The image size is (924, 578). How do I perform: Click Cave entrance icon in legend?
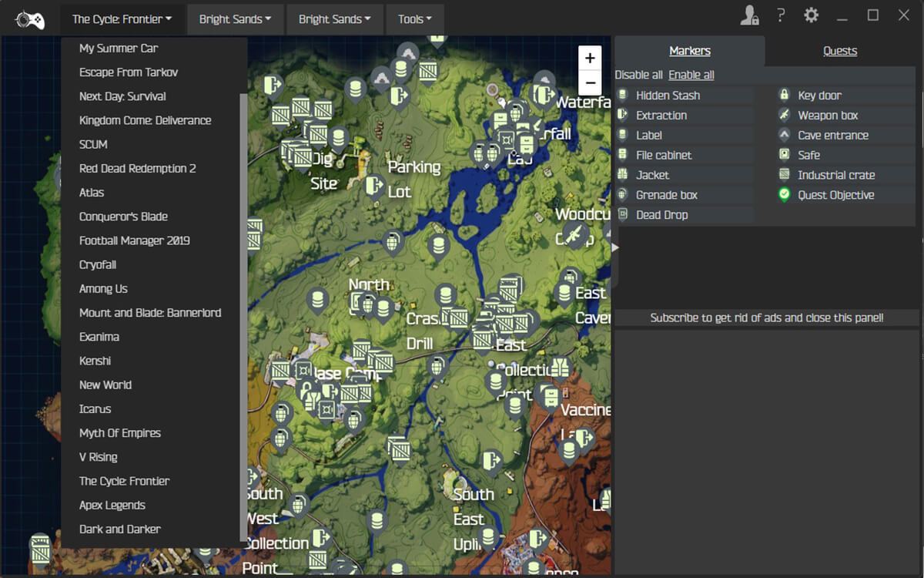(784, 136)
